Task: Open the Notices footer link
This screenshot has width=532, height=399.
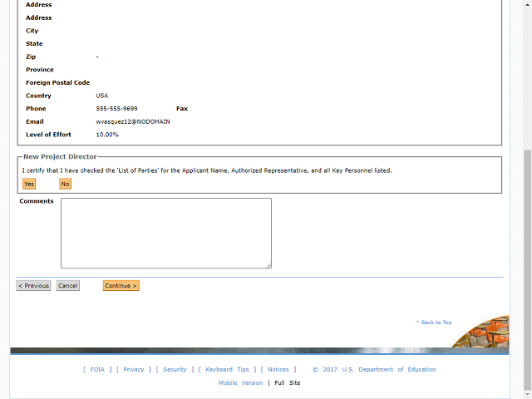Action: (278, 369)
